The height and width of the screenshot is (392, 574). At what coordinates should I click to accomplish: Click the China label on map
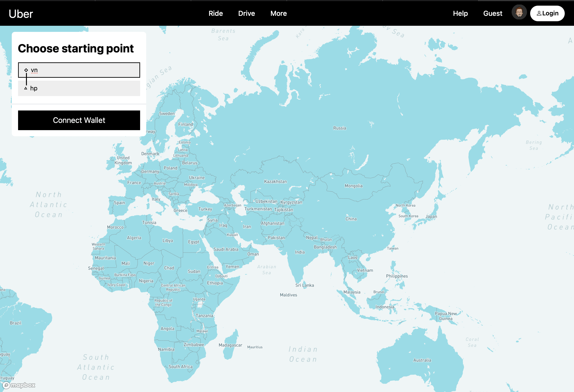point(351,219)
